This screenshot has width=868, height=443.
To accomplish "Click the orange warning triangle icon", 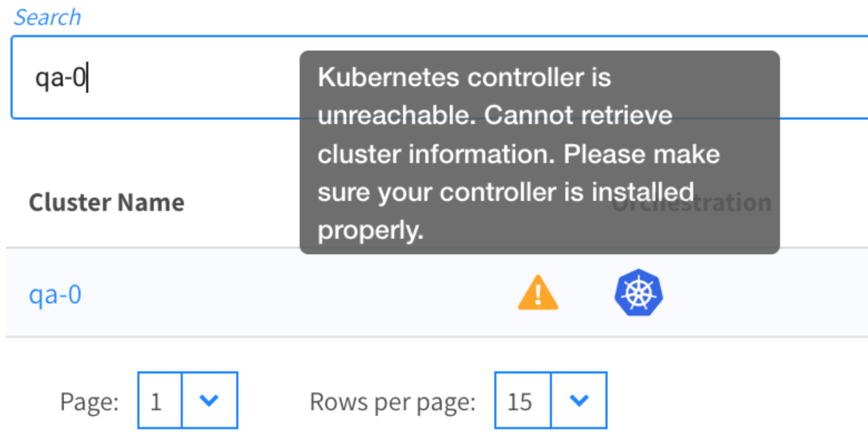I will (538, 293).
